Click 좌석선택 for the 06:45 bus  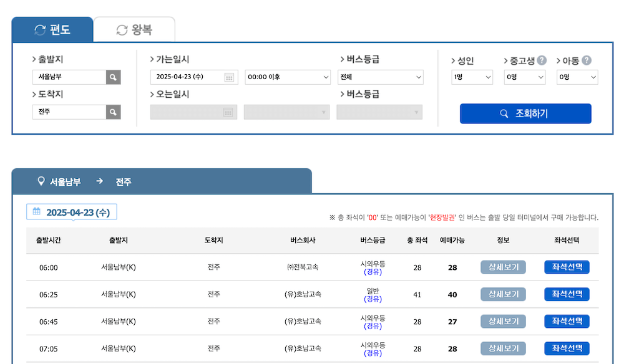click(567, 321)
